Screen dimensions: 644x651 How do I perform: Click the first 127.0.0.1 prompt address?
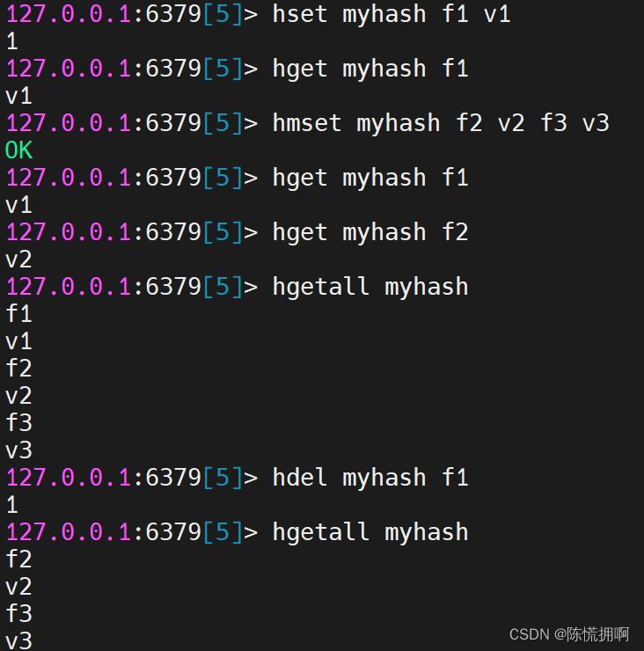click(x=69, y=14)
